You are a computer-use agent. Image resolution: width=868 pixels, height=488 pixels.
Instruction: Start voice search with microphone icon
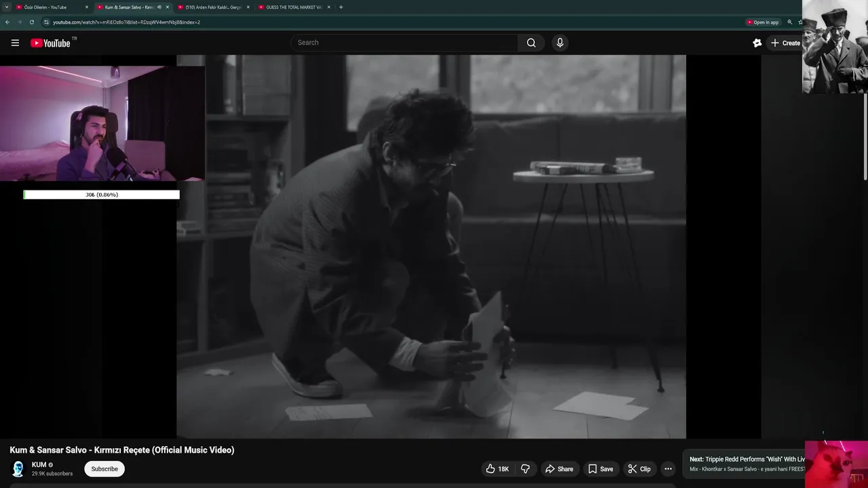559,43
